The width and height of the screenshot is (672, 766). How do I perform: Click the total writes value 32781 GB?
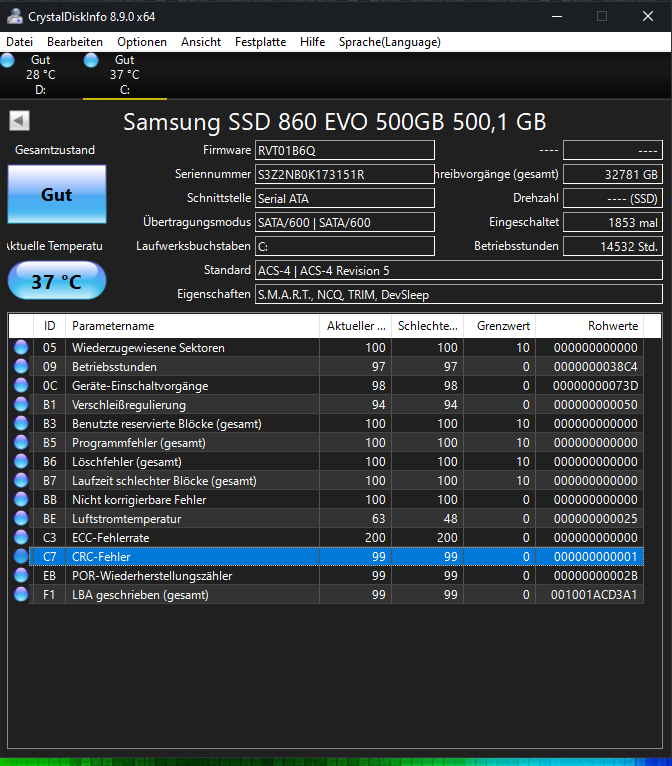point(613,174)
